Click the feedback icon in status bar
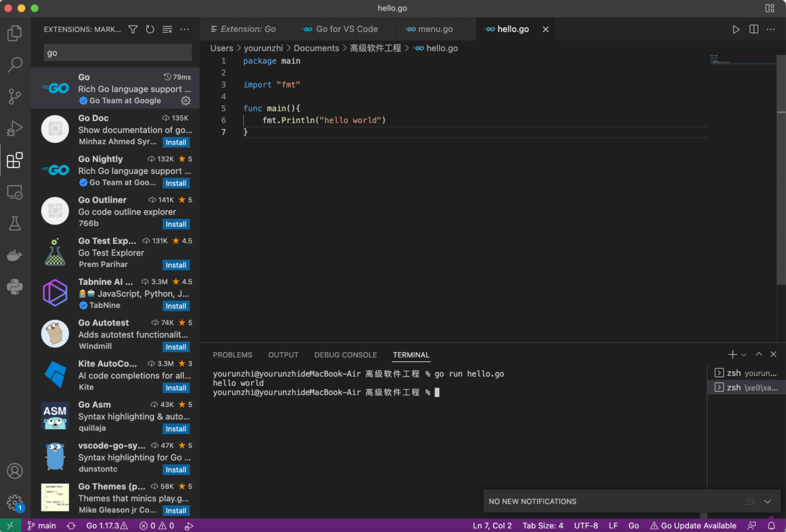Screen dimensions: 786x532 [x=752, y=526]
